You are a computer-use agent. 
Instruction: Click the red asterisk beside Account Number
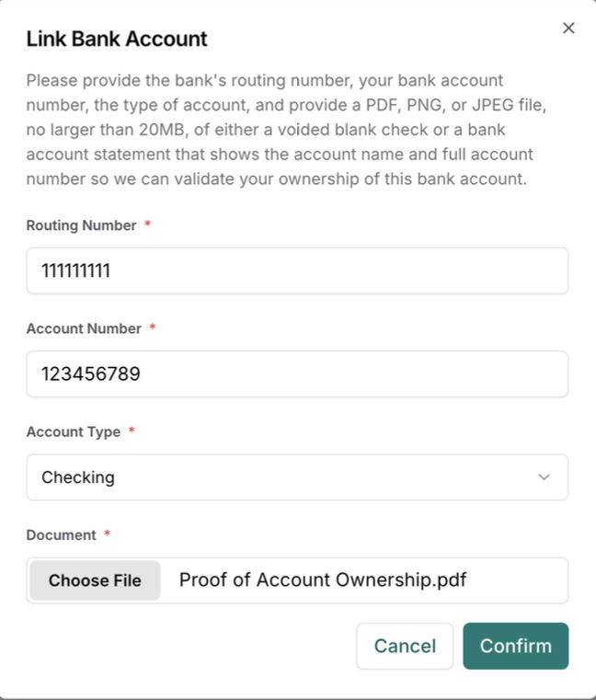(153, 327)
